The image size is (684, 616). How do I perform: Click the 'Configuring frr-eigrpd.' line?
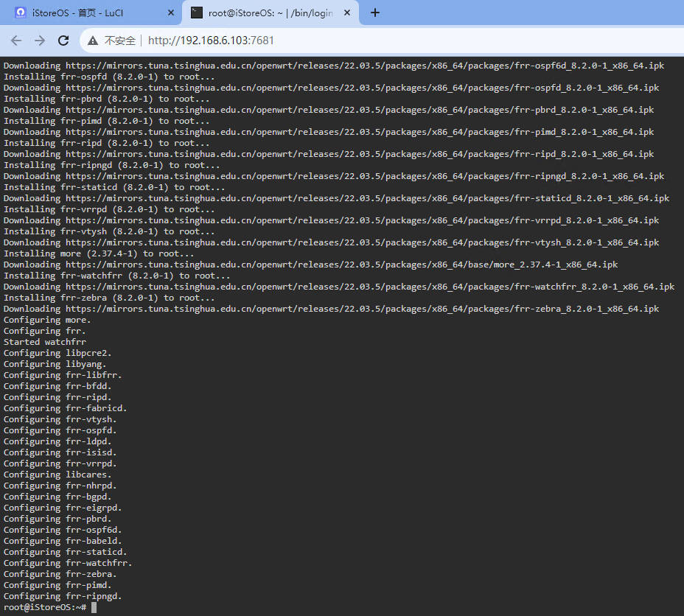click(63, 508)
